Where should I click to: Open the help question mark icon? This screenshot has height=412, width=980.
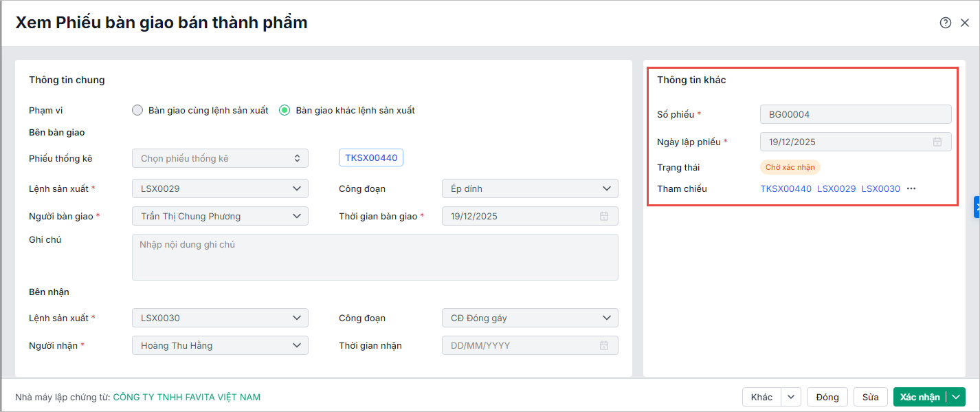pyautogui.click(x=946, y=23)
